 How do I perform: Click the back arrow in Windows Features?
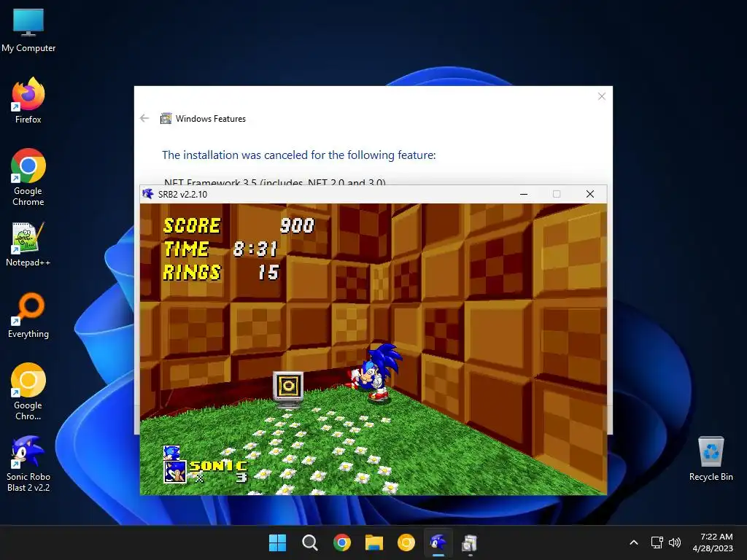point(145,118)
